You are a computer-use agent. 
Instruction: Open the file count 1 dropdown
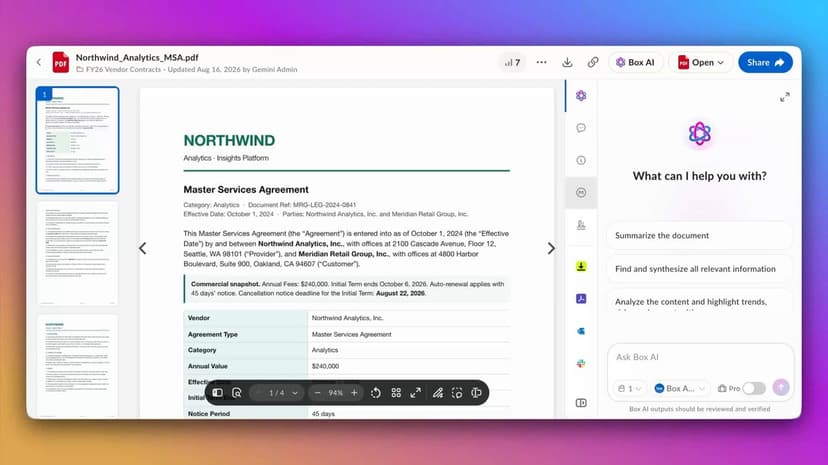click(x=629, y=388)
